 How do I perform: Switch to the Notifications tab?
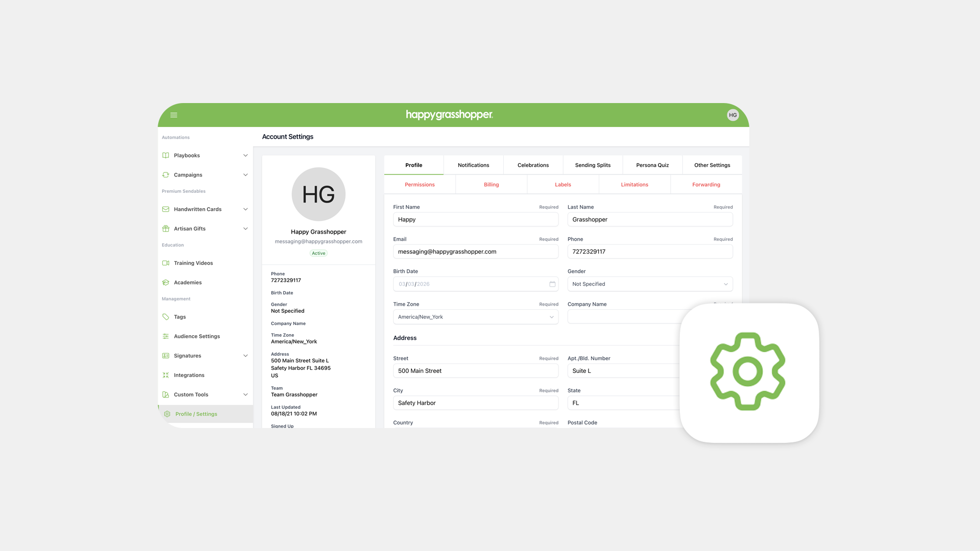(x=473, y=165)
